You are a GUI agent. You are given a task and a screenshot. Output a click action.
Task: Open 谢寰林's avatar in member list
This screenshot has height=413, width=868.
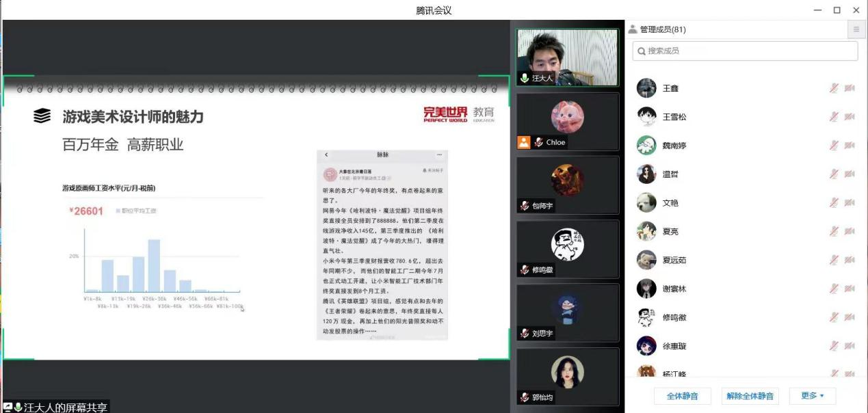click(x=646, y=289)
